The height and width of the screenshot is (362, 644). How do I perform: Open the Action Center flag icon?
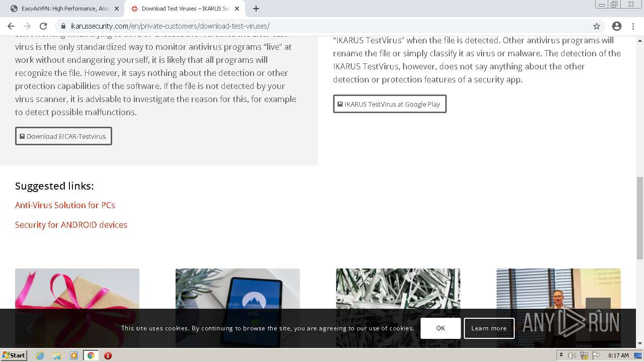pyautogui.click(x=596, y=355)
